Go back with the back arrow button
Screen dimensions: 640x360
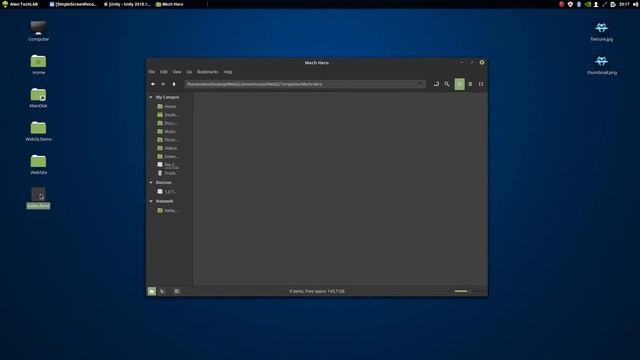click(153, 84)
